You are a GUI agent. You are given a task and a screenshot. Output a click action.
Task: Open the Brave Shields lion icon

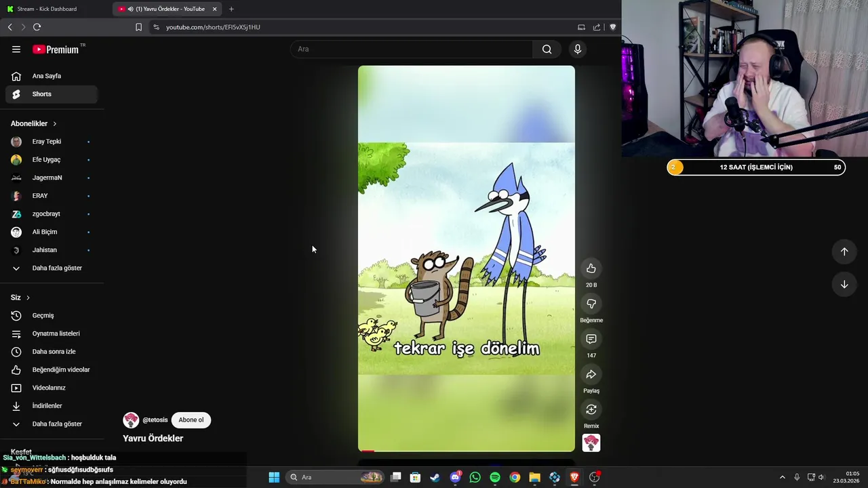click(x=612, y=27)
